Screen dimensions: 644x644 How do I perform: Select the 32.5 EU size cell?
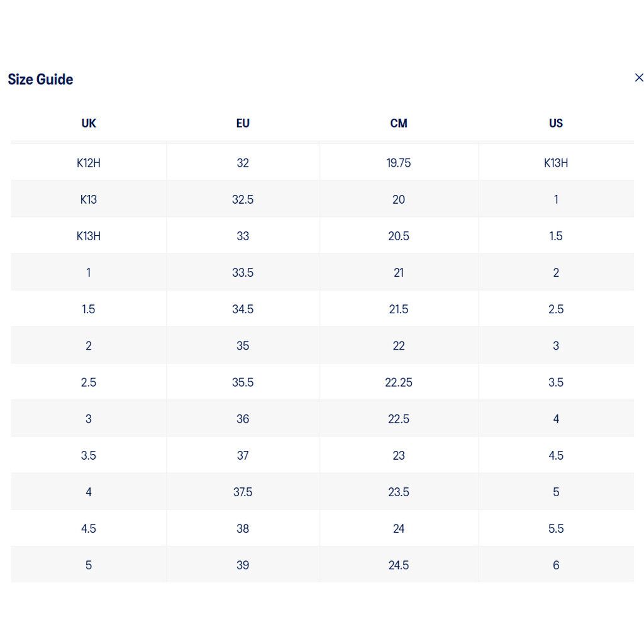(x=243, y=199)
